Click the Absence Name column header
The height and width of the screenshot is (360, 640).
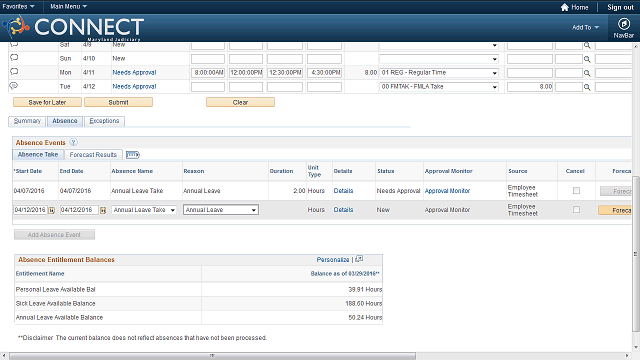[x=132, y=171]
